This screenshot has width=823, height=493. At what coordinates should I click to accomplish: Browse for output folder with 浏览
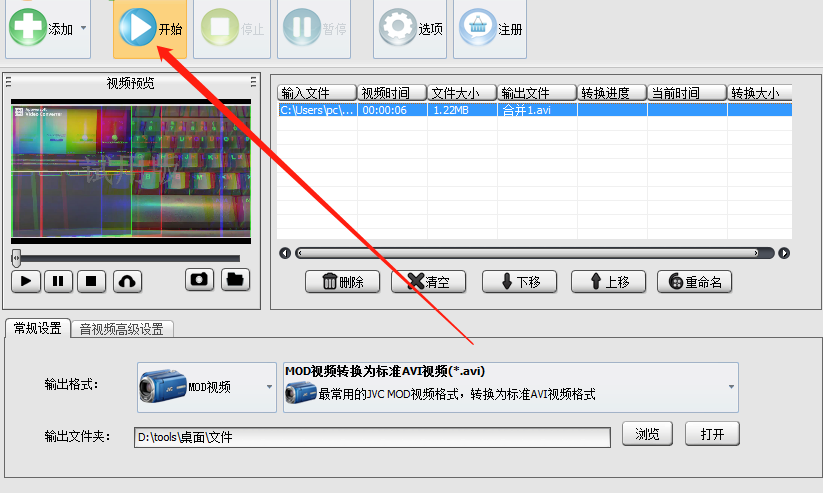[x=647, y=434]
